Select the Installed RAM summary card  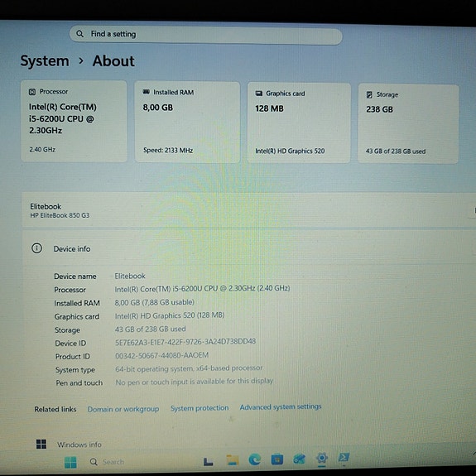(x=187, y=122)
